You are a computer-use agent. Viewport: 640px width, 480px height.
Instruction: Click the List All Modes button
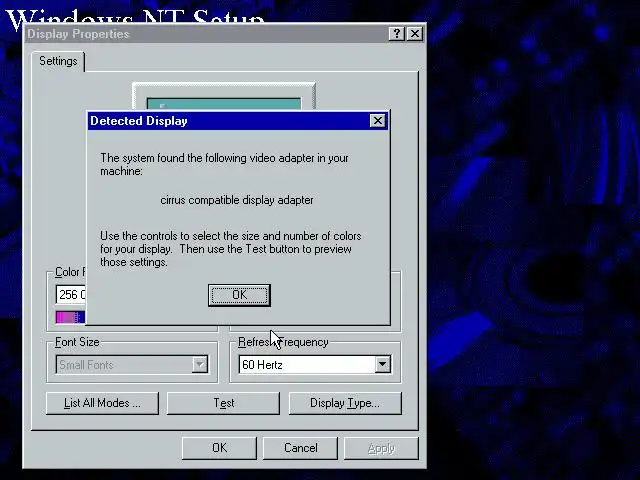[102, 403]
